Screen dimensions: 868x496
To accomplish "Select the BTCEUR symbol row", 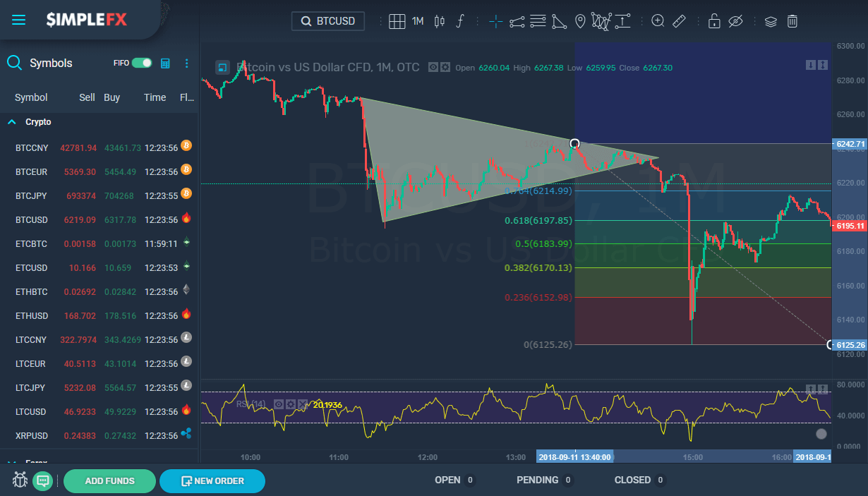I will pyautogui.click(x=99, y=171).
